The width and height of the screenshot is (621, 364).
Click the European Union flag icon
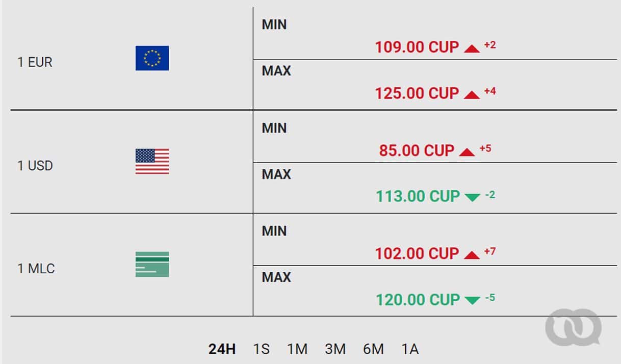(152, 58)
